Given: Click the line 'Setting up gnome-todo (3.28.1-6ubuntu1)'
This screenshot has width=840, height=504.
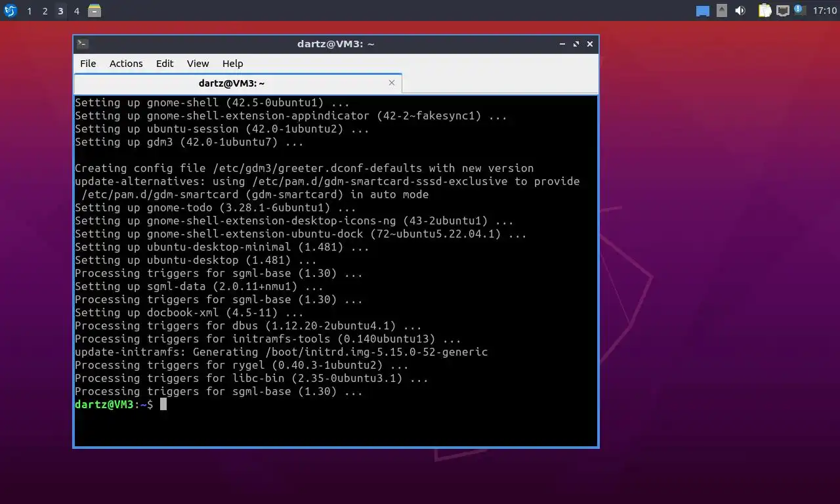Looking at the screenshot, I should [216, 208].
